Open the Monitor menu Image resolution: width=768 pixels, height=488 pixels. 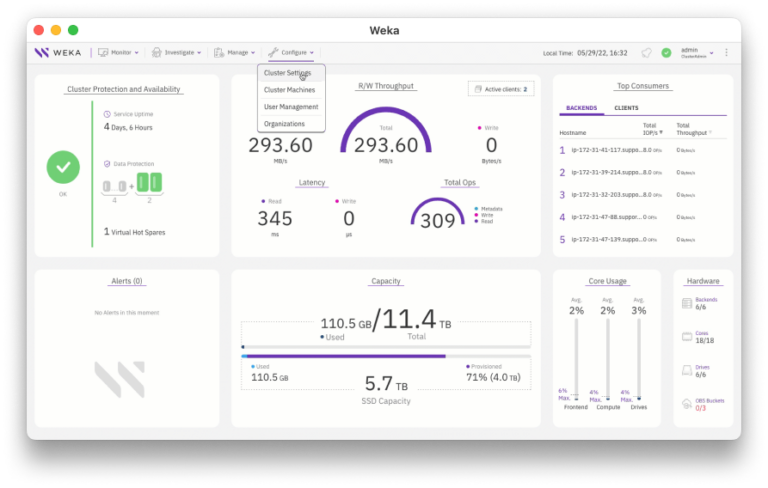click(118, 52)
